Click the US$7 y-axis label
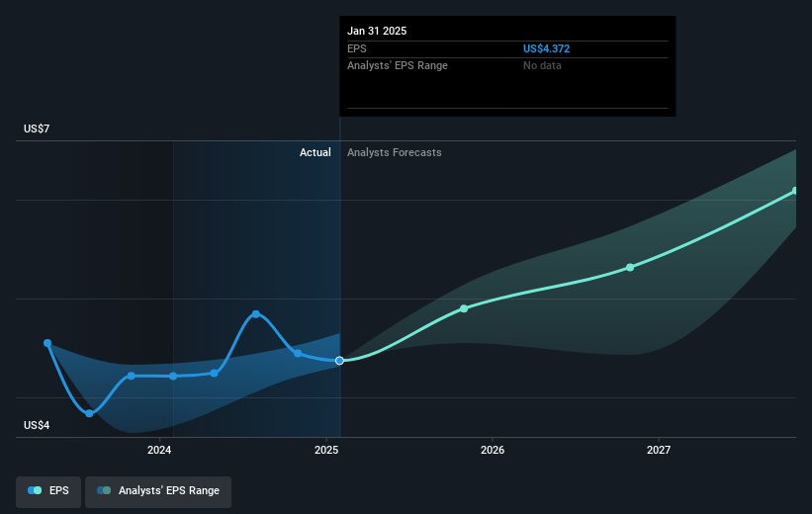Screen dimensions: 812x514 point(37,128)
